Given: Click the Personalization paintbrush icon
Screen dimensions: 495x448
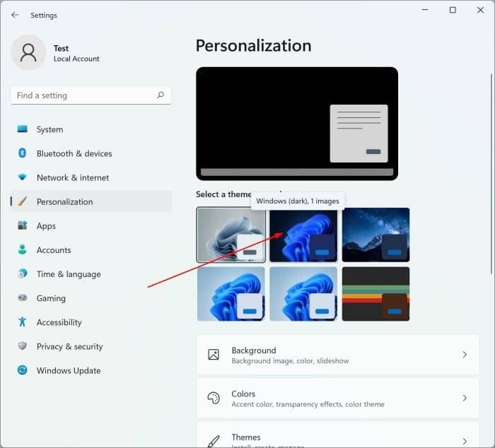Looking at the screenshot, I should click(23, 201).
